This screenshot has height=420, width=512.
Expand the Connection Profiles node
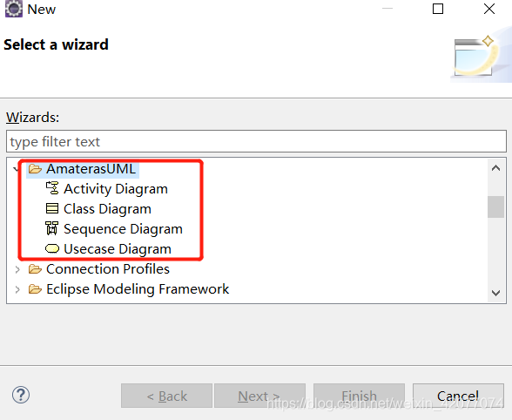pyautogui.click(x=17, y=269)
